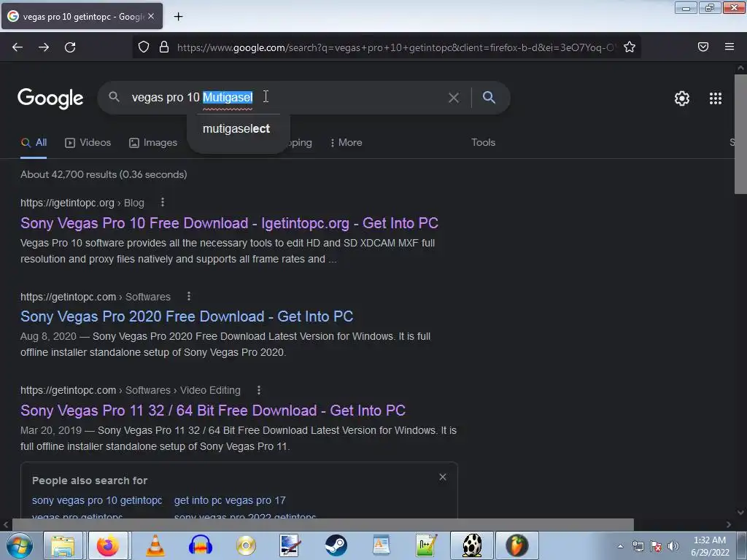View site security padlock information
Viewport: 747px width, 560px height.
click(164, 47)
